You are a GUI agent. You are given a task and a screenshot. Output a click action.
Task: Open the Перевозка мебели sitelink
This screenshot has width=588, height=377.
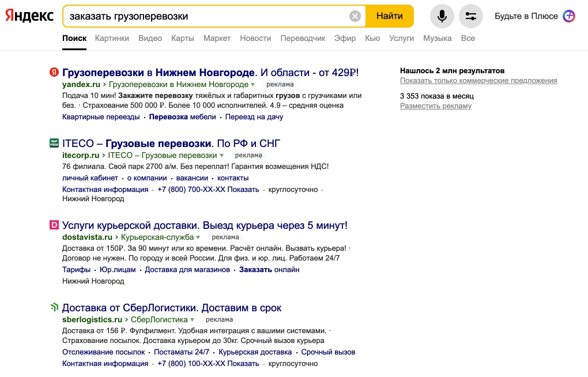[x=183, y=116]
